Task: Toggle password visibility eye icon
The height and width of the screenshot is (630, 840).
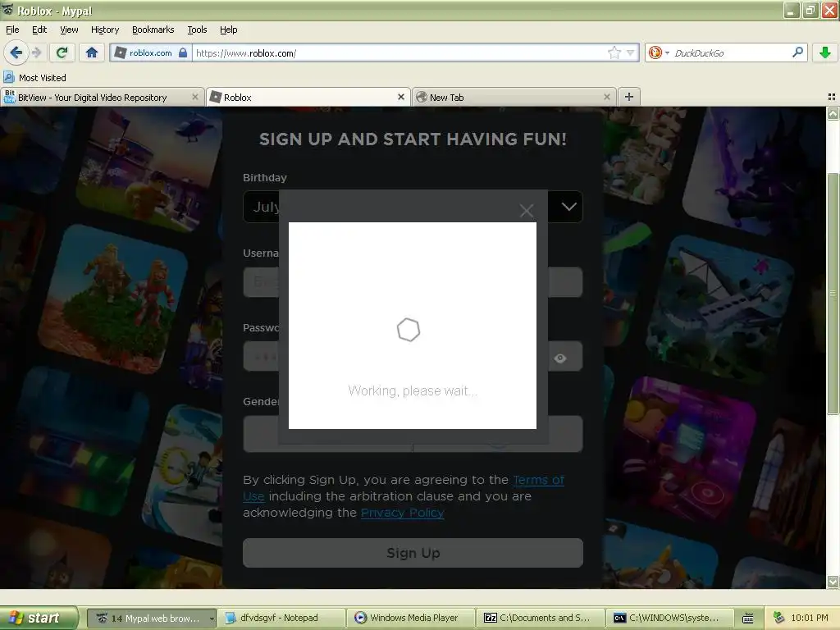Action: click(559, 358)
